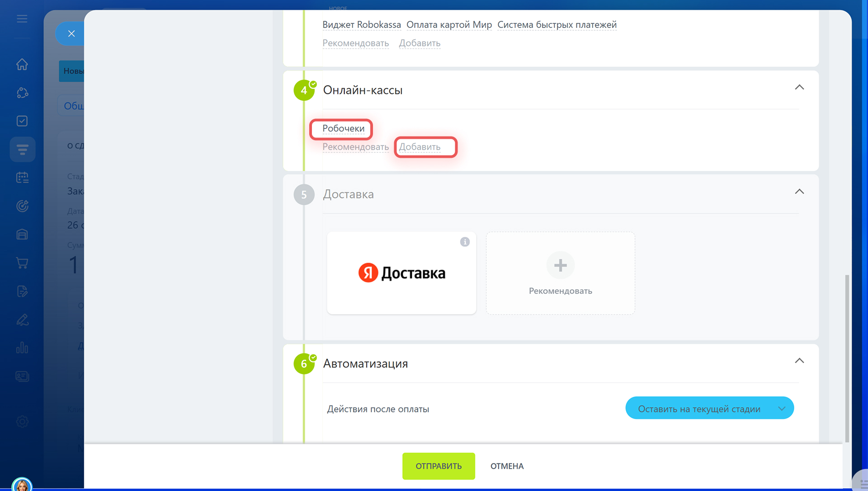The height and width of the screenshot is (491, 868).
Task: Click the shopping cart sidebar icon
Action: [22, 263]
